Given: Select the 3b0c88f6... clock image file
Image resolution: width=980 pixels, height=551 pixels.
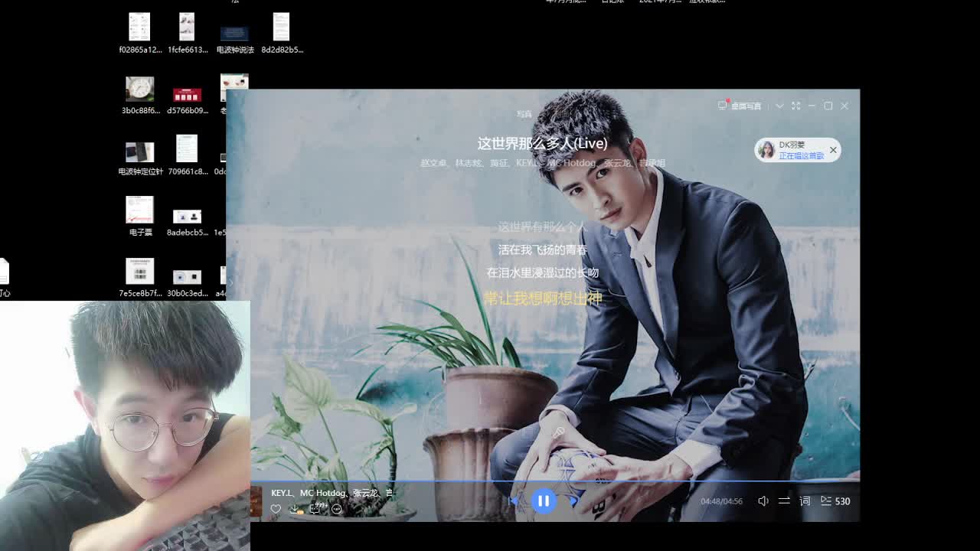Looking at the screenshot, I should [x=140, y=95].
